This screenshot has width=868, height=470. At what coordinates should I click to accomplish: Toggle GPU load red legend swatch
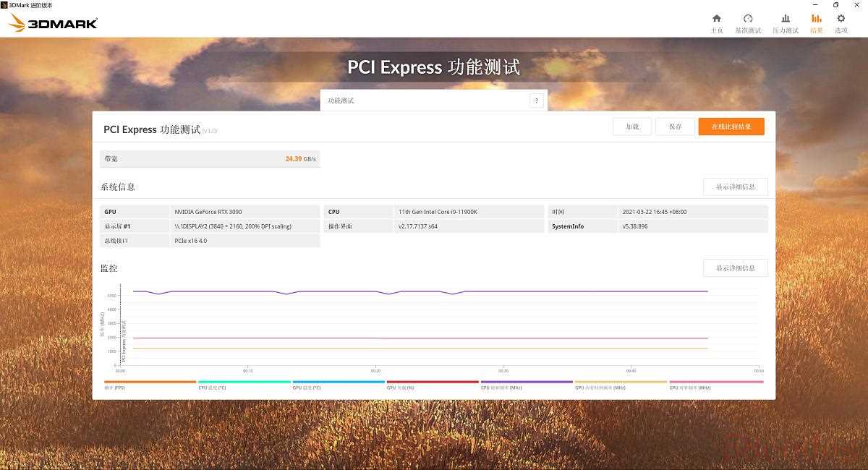pos(432,383)
